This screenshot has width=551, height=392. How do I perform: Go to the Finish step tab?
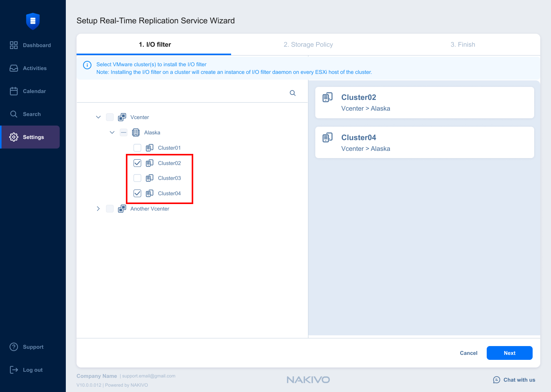[x=463, y=44]
